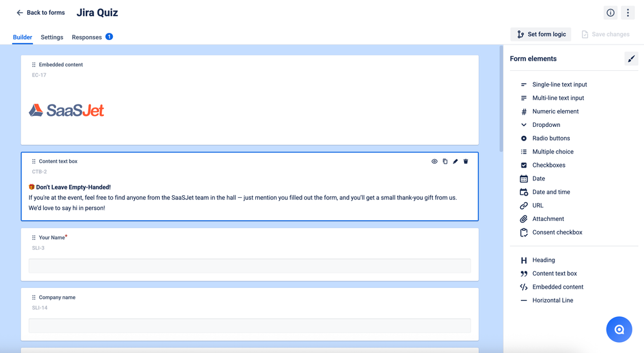Click the EC-17 element ID

coord(39,75)
